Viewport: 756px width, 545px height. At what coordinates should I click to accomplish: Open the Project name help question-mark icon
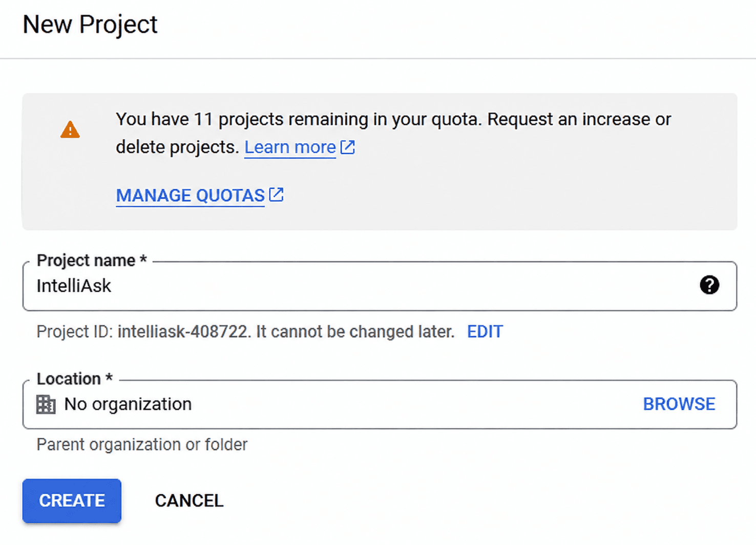tap(709, 285)
